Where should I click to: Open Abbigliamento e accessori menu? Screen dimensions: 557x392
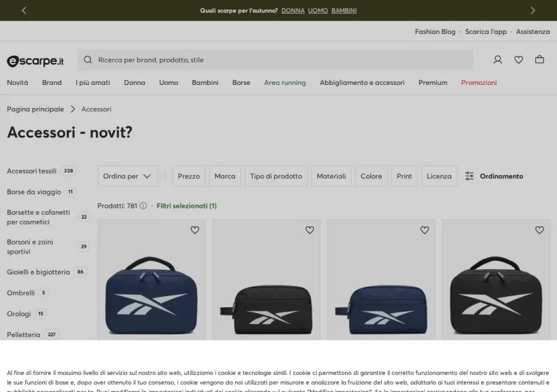tap(362, 82)
